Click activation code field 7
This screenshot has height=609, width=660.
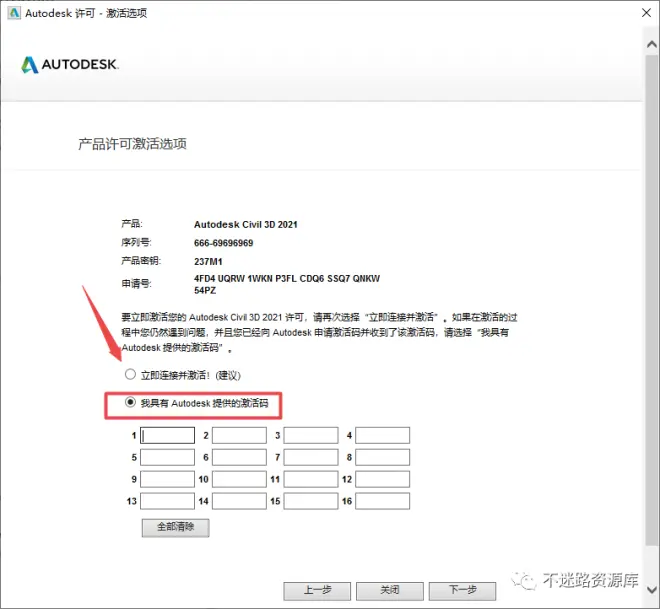tap(311, 457)
